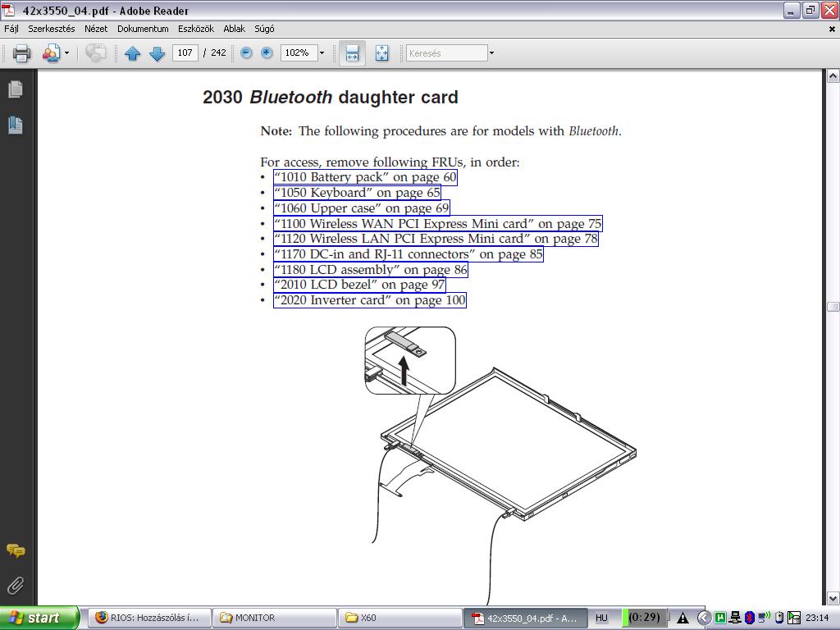This screenshot has height=630, width=840.
Task: Open the Dokumentum menu
Action: (x=143, y=29)
